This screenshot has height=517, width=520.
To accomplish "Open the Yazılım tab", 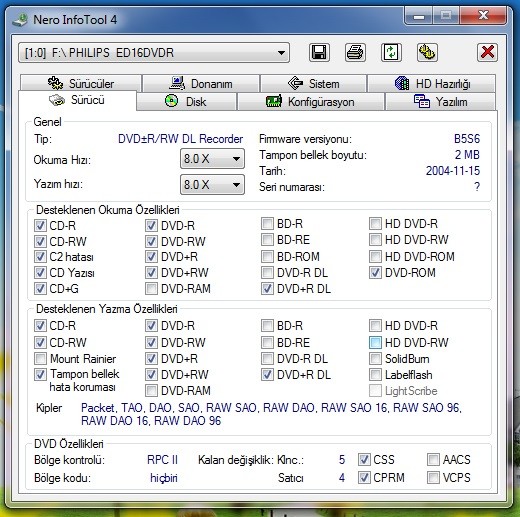I will [440, 101].
